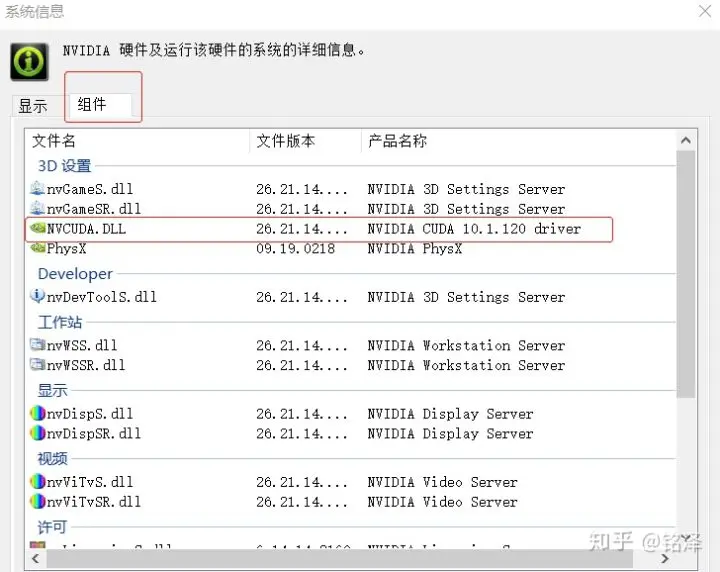720x572 pixels.
Task: Select the 组件 tab
Action: (x=100, y=105)
